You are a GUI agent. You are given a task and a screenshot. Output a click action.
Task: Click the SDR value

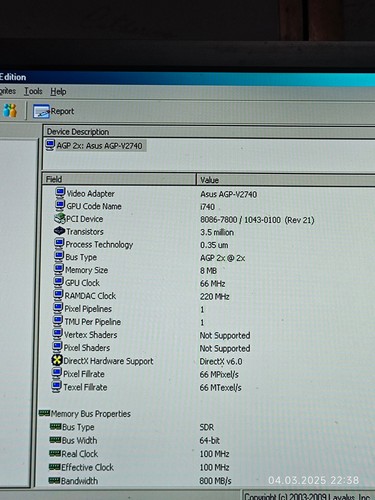(207, 427)
